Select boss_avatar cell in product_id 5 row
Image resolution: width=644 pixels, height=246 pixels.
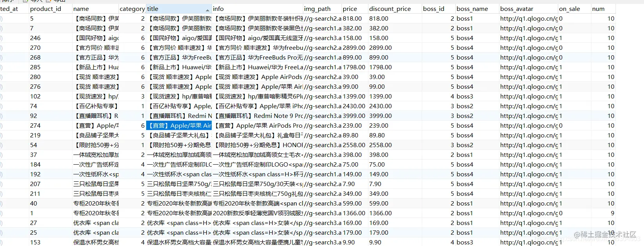[529, 18]
